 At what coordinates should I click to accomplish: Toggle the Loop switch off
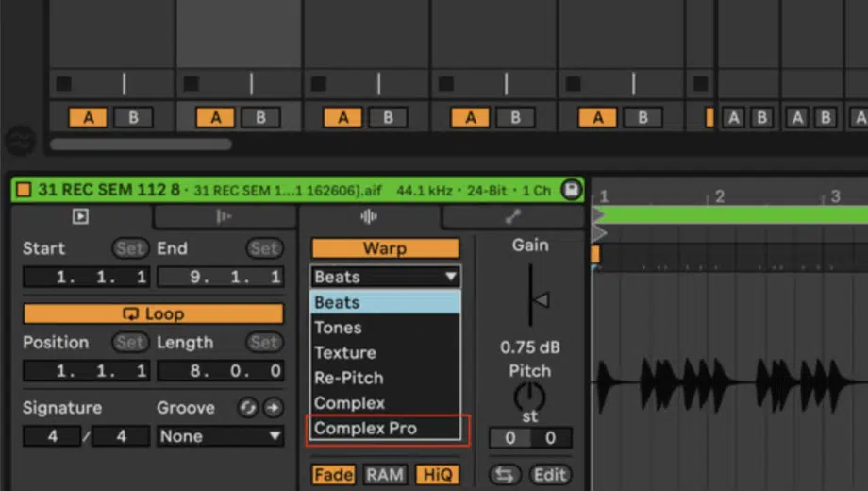[154, 313]
